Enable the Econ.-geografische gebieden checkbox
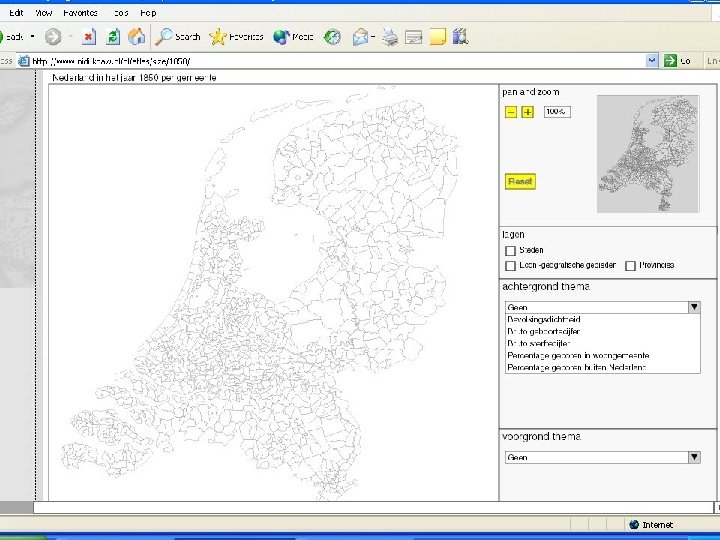 click(510, 266)
